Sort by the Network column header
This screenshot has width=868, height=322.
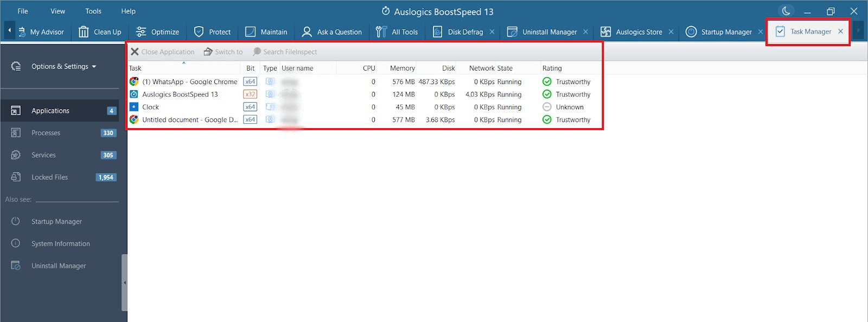482,68
